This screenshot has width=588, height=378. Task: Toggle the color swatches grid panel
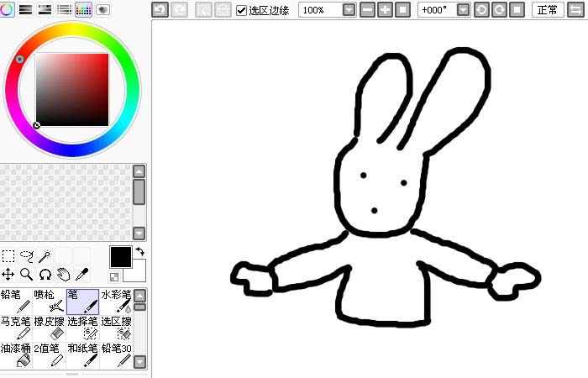point(83,9)
